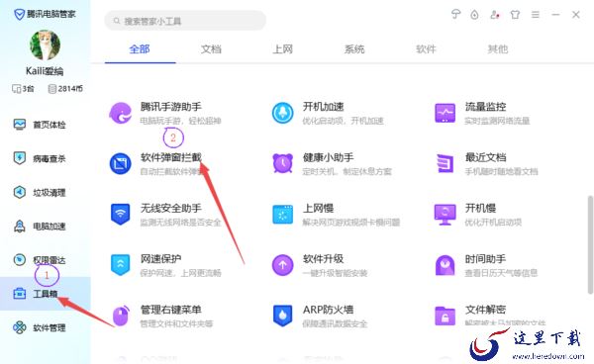Click the 时间助手 title text

pyautogui.click(x=486, y=258)
